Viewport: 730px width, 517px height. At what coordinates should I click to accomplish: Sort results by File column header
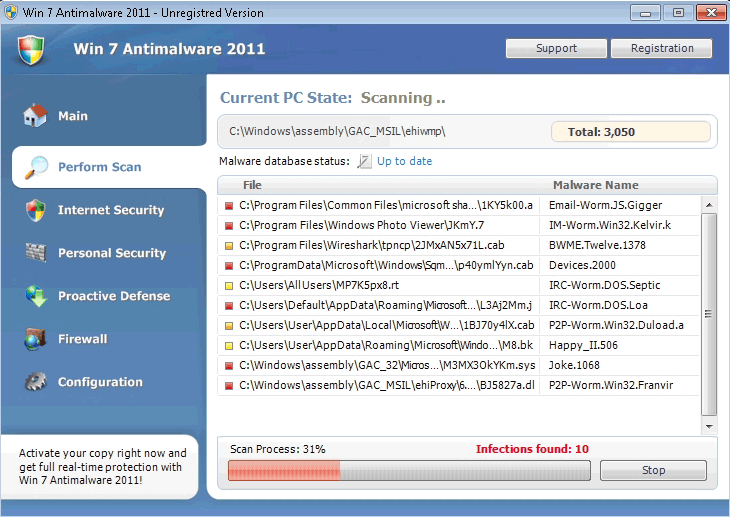point(252,185)
